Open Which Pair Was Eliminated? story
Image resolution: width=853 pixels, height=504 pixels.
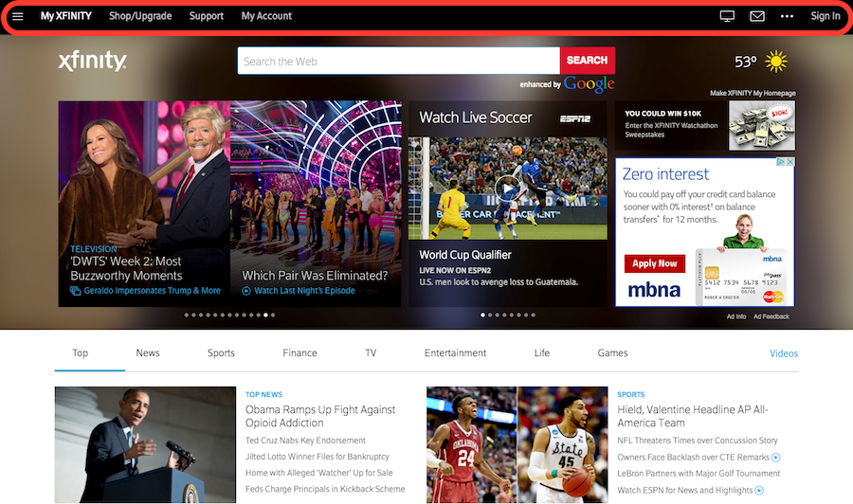pos(315,276)
